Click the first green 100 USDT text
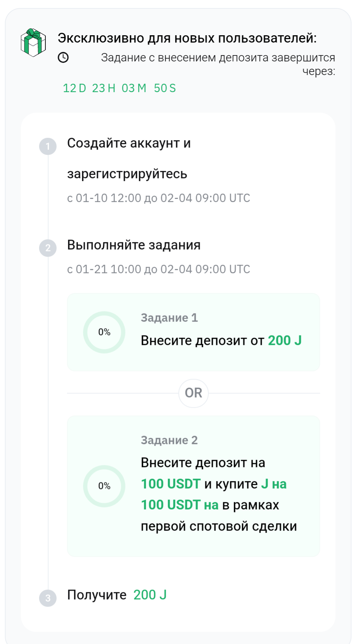This screenshot has width=353, height=644. (171, 484)
